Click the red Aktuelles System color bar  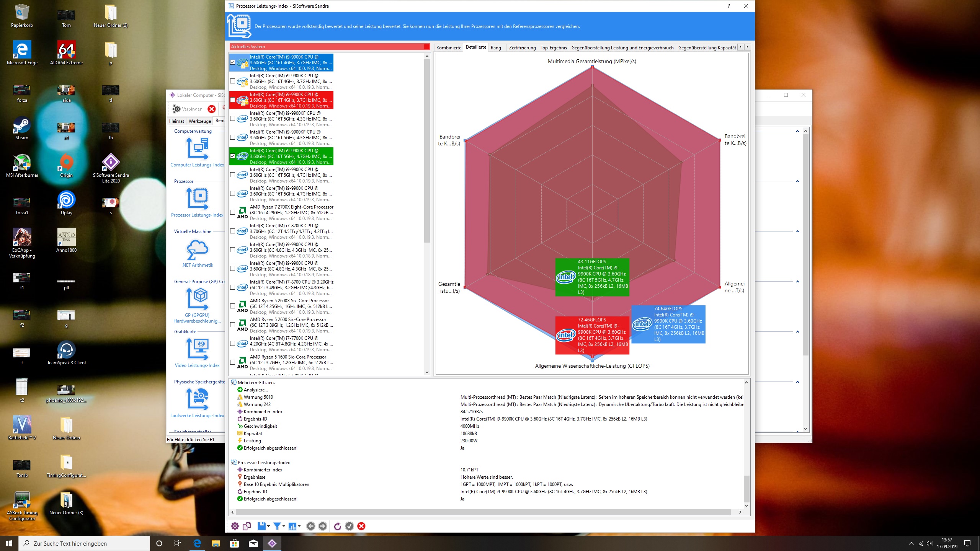(329, 47)
